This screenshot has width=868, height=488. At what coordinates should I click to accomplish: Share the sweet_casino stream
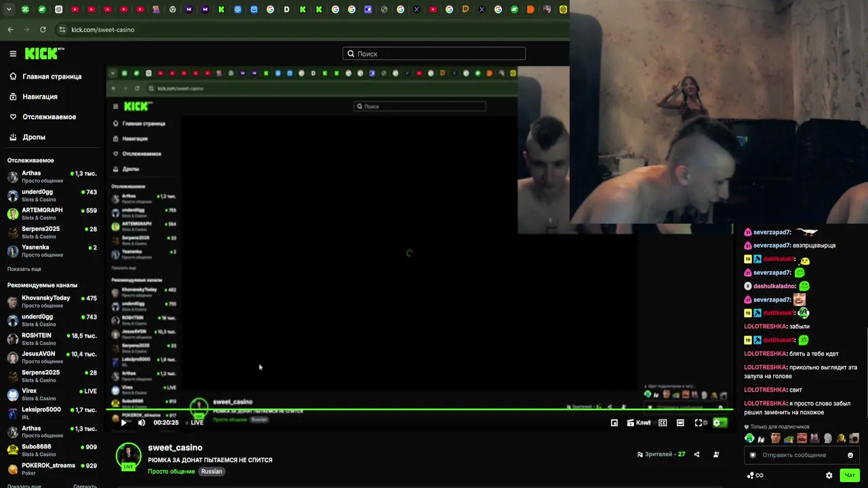(x=696, y=454)
